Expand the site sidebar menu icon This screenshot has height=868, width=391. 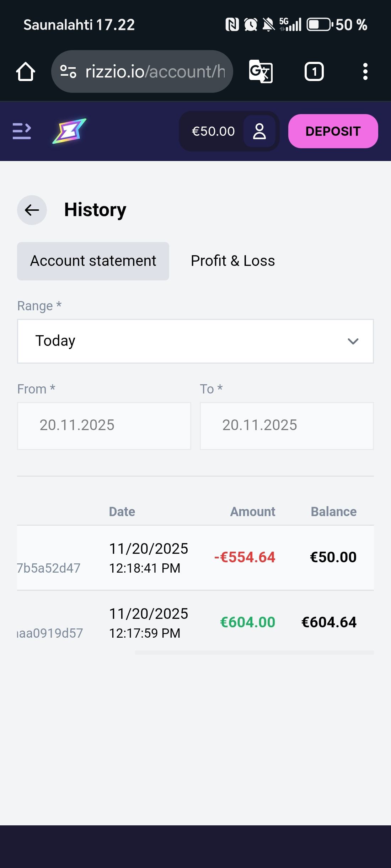pos(22,131)
